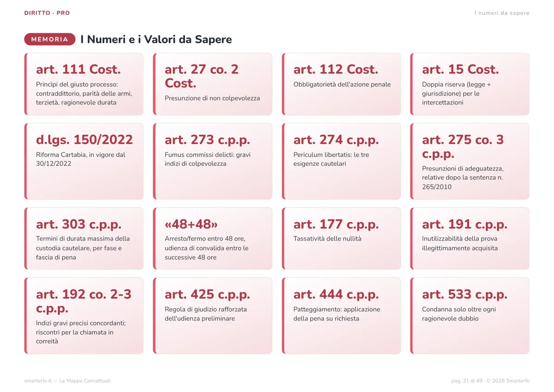Select the «48+48» card
The width and height of the screenshot is (554, 392).
click(x=213, y=239)
